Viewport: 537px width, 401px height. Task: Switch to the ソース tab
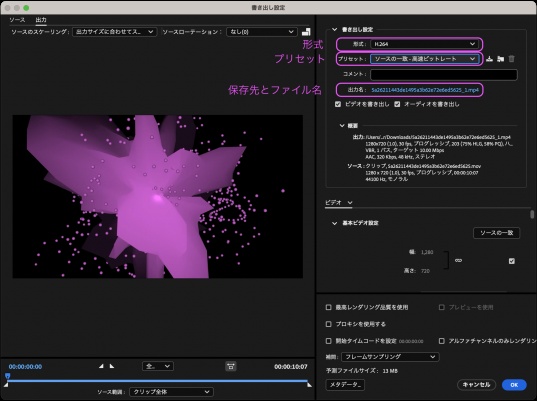(17, 20)
